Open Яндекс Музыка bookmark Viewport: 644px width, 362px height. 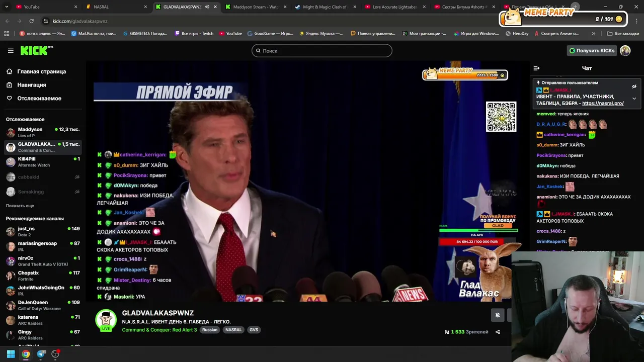tap(321, 34)
